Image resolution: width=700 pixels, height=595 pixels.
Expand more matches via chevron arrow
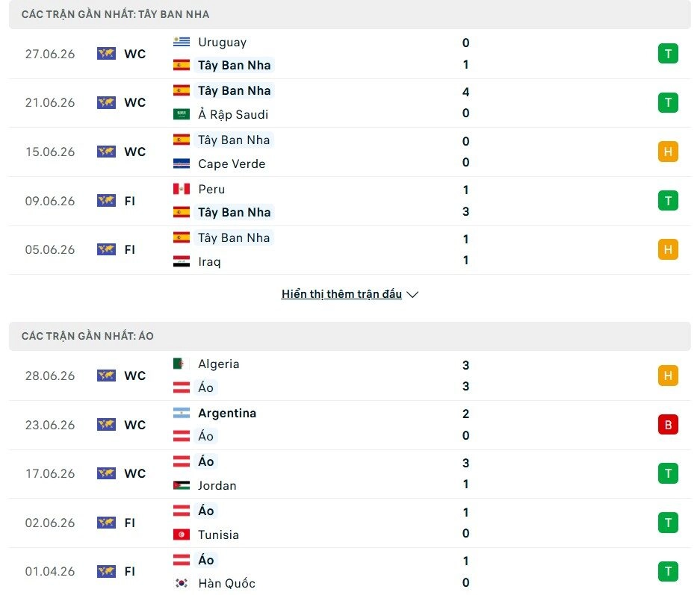[x=412, y=294]
